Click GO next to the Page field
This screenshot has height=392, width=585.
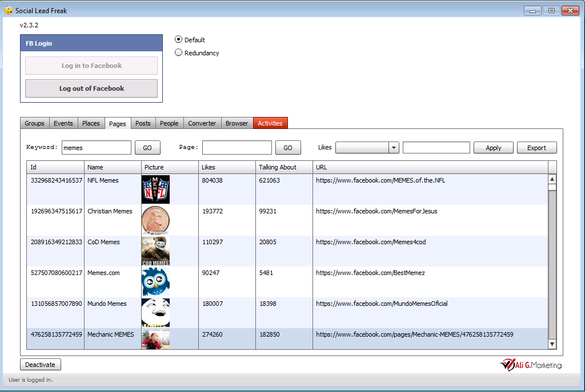(x=288, y=148)
